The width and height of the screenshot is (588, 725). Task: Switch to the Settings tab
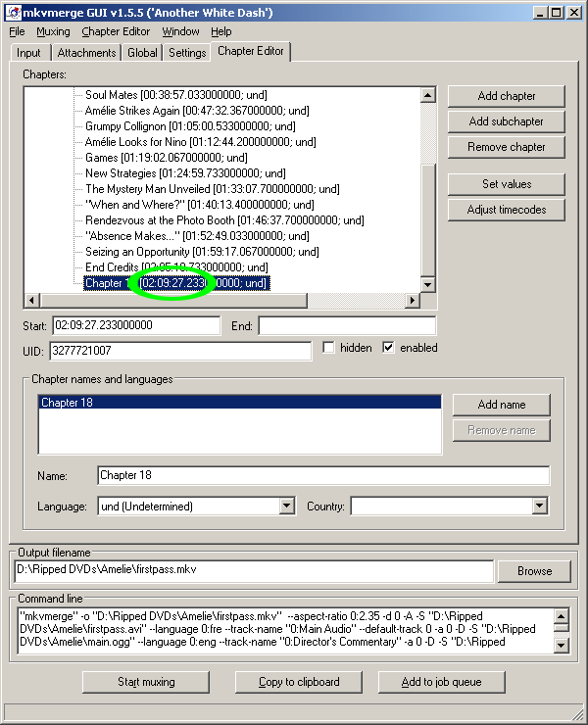[x=187, y=53]
